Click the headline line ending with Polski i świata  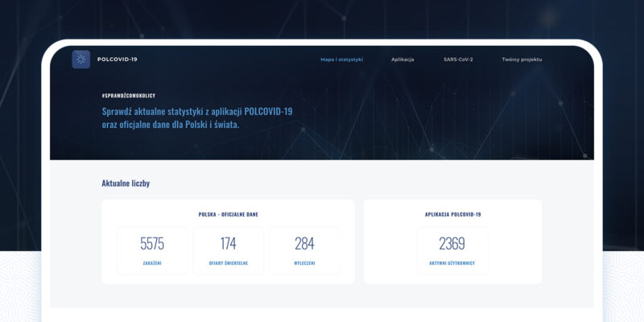click(x=170, y=125)
